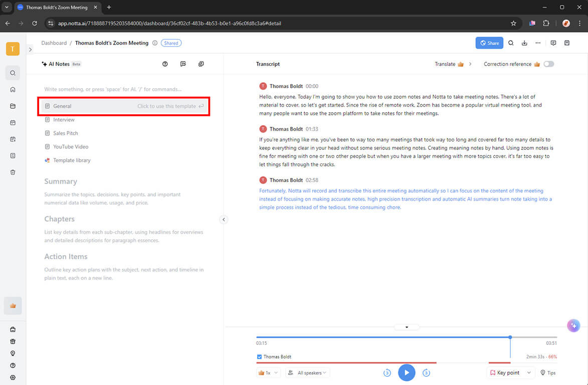
Task: Click the AI Notes copy icon
Action: (201, 64)
